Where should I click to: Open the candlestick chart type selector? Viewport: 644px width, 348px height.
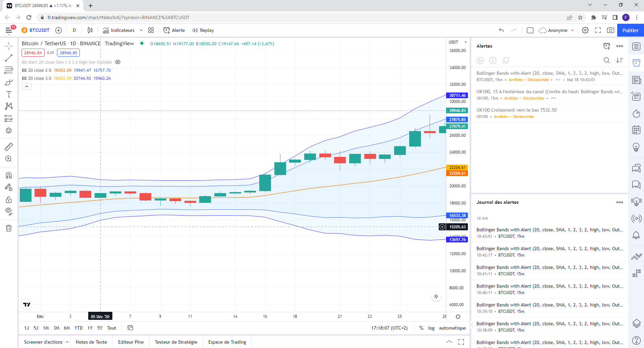tap(90, 30)
